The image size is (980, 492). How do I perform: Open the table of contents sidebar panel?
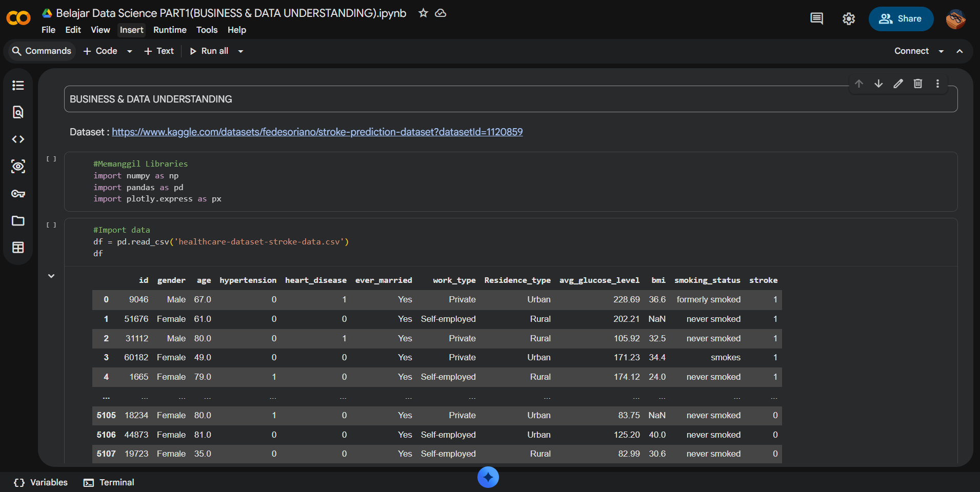pyautogui.click(x=18, y=85)
